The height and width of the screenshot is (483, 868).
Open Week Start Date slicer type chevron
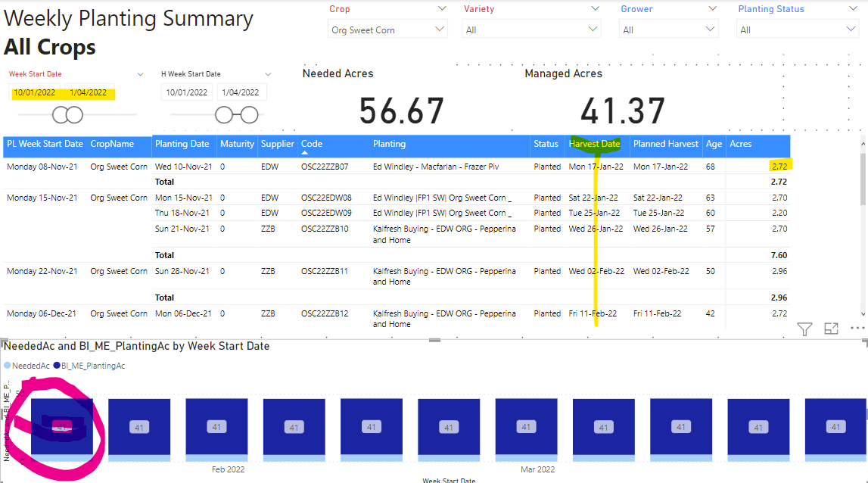click(x=140, y=74)
